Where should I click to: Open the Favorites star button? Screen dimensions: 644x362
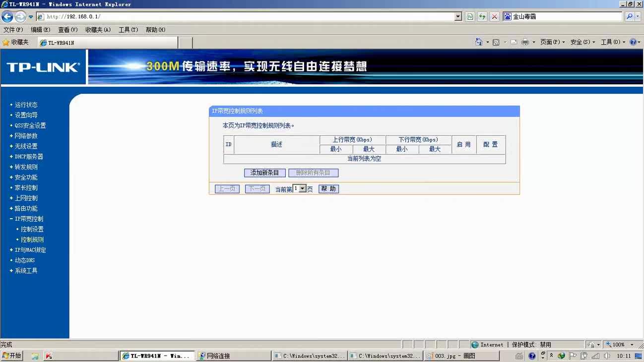15,43
